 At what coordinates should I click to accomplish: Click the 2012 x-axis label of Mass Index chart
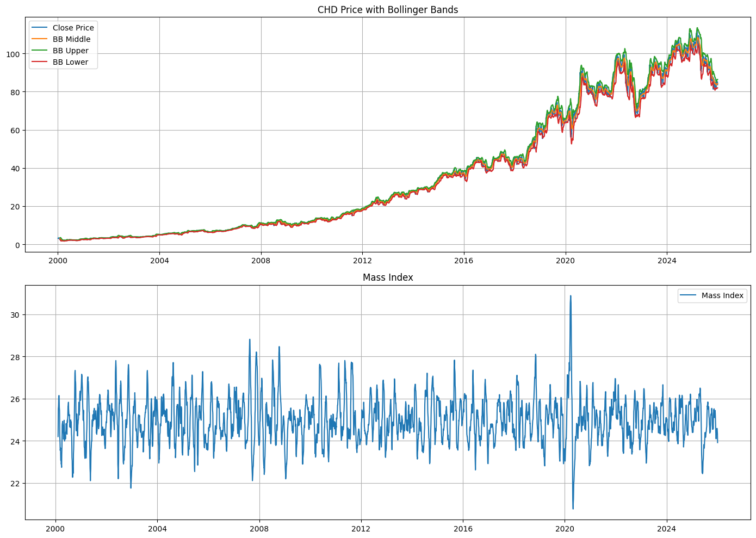point(361,528)
